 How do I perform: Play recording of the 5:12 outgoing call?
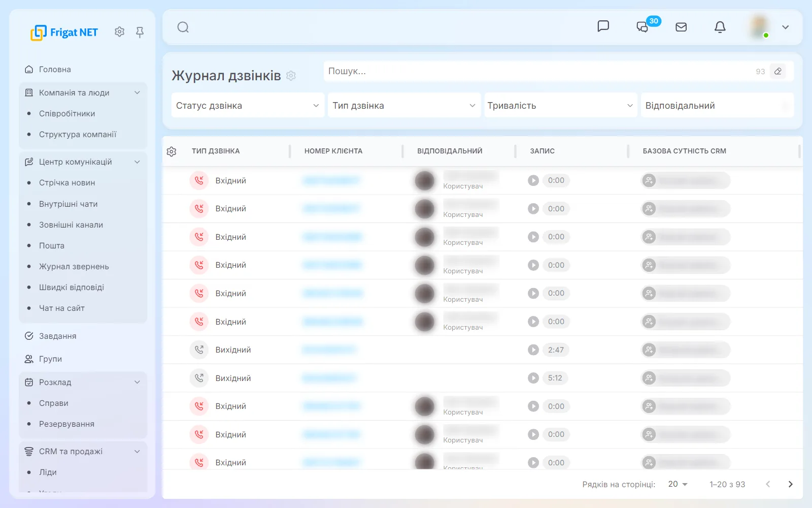pyautogui.click(x=533, y=378)
